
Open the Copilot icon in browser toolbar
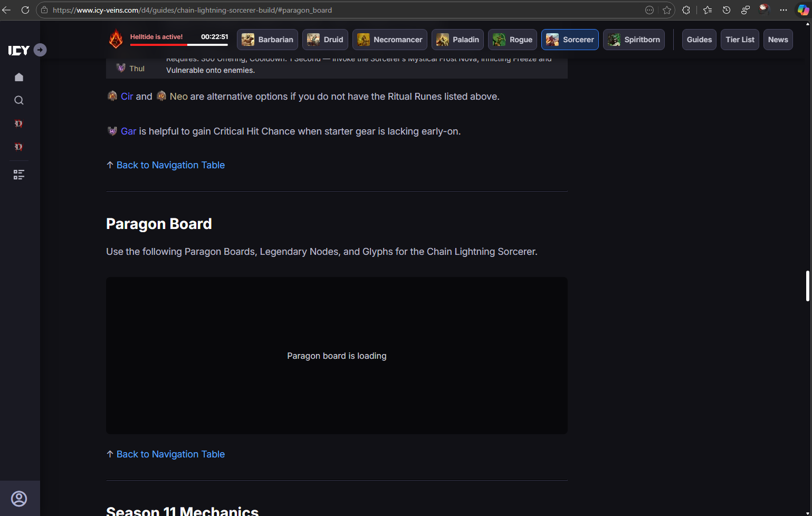[x=803, y=10]
